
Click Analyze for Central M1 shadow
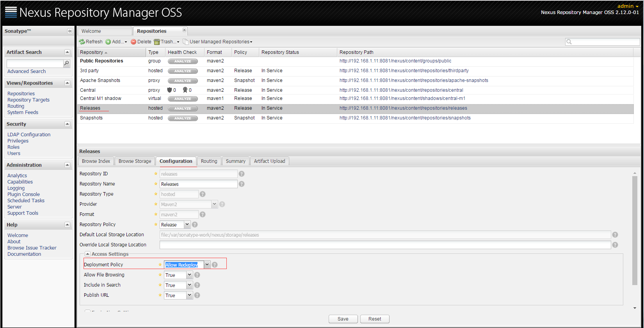click(183, 99)
